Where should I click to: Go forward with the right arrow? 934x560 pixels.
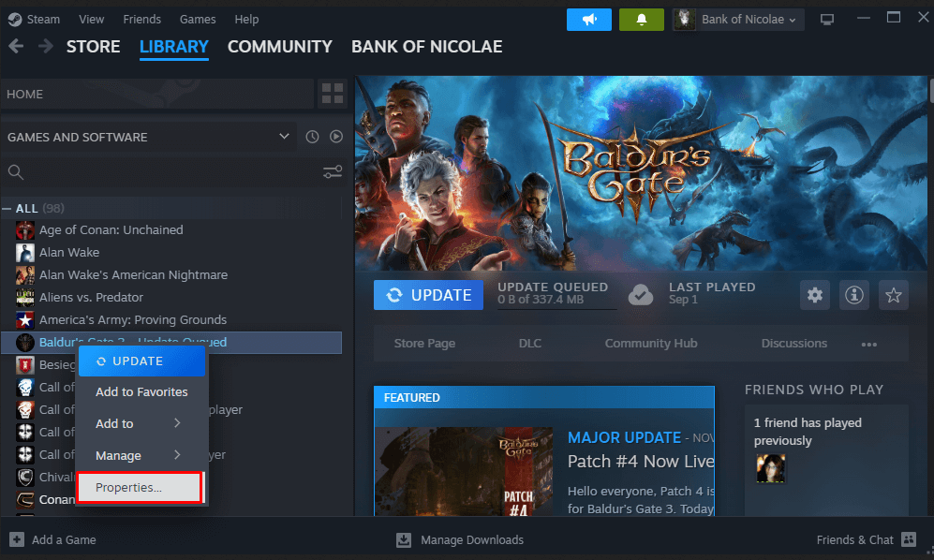[46, 46]
